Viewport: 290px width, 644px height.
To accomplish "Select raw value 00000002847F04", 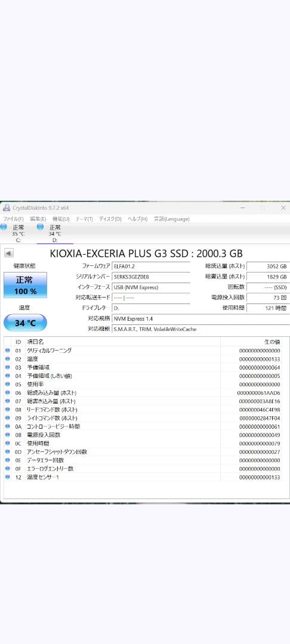I will tap(260, 418).
